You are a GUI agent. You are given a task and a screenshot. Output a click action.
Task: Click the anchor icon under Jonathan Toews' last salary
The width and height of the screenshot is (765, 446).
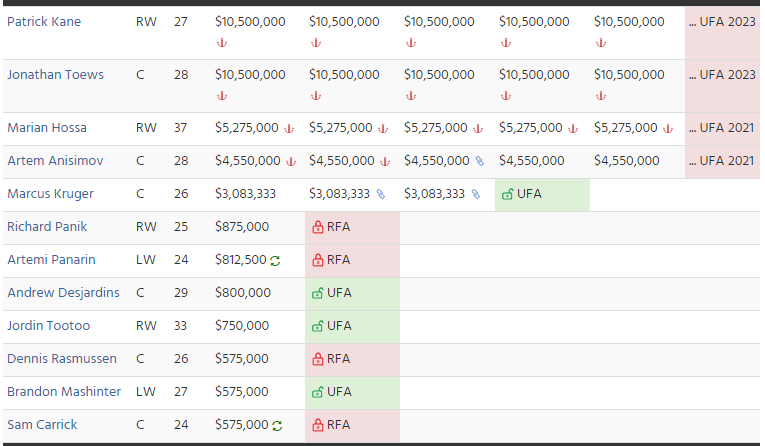tap(600, 96)
